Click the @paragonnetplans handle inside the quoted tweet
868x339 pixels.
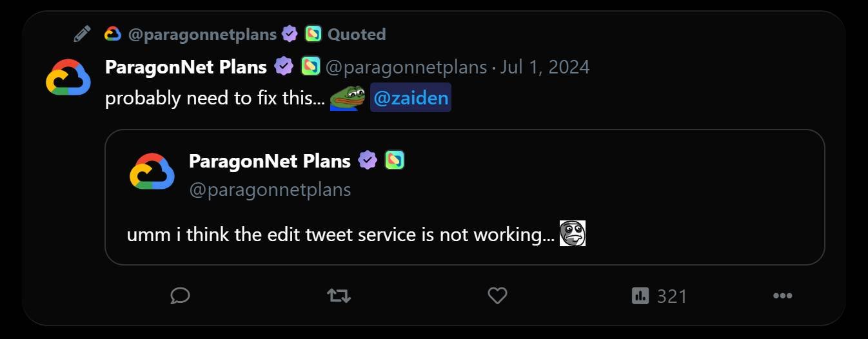(x=270, y=189)
